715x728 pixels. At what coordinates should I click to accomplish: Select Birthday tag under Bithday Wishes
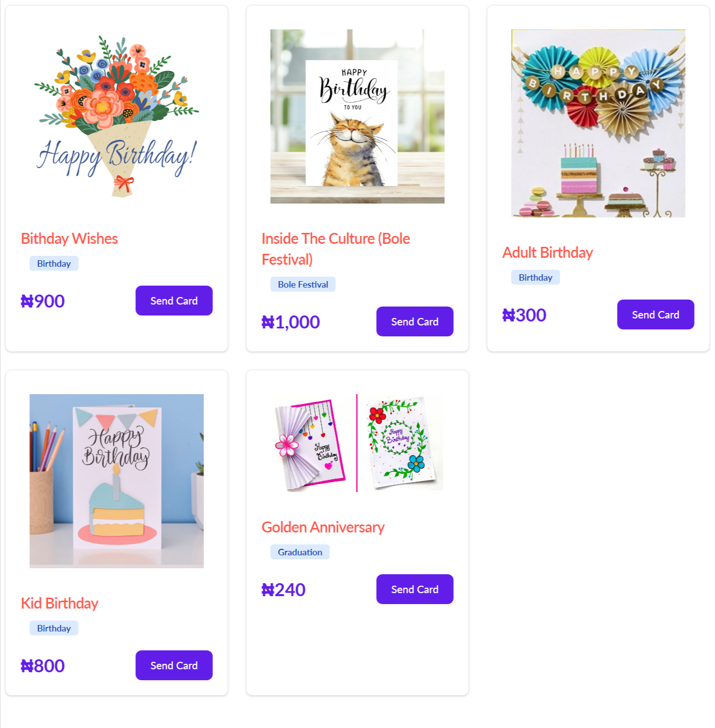(x=54, y=264)
